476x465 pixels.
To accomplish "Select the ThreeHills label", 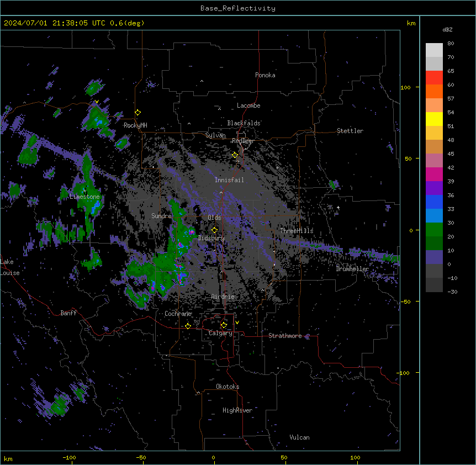I will click(x=297, y=231).
